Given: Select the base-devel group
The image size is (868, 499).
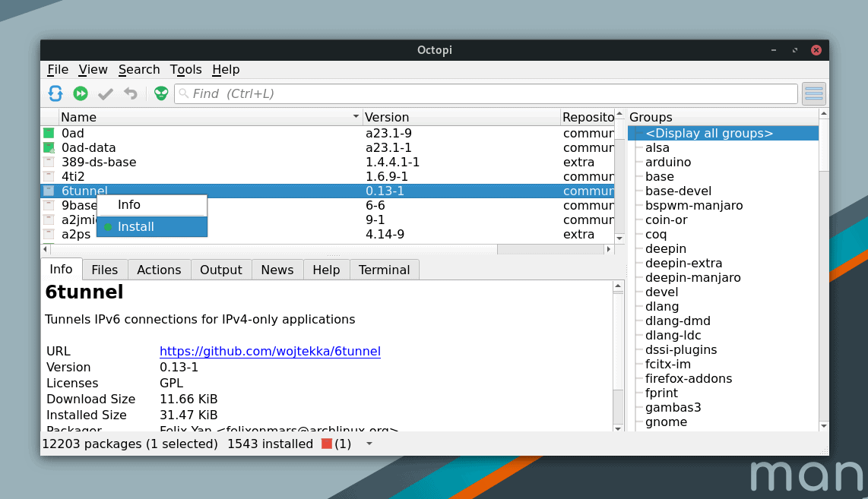Looking at the screenshot, I should (x=678, y=191).
